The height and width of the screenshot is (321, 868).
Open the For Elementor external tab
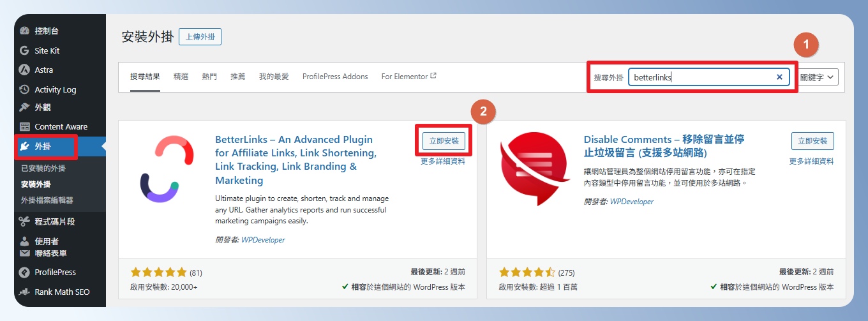pos(408,77)
